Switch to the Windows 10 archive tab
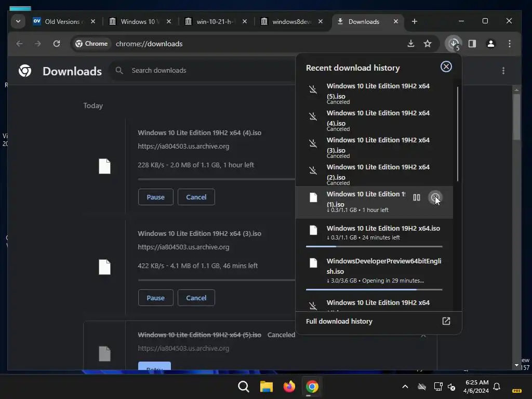This screenshot has height=399, width=532. pyautogui.click(x=140, y=22)
